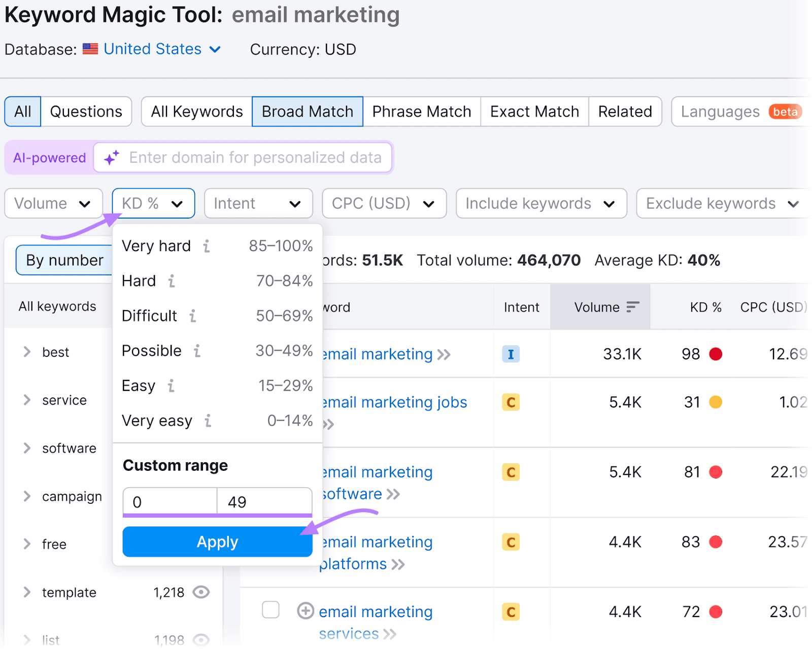Expand the software keyword group
This screenshot has width=812, height=649.
point(27,448)
